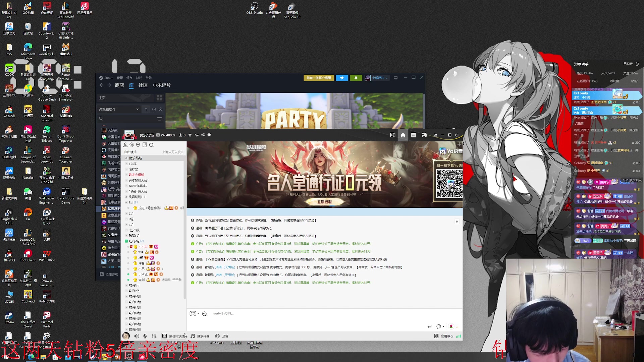
Task: Open the Steam 好友 menu
Action: (x=129, y=78)
